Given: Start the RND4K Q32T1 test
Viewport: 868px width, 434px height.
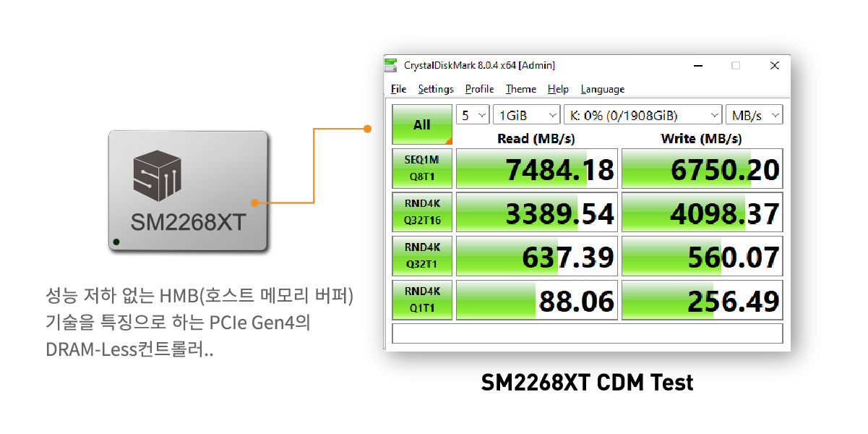Looking at the screenshot, I should [x=421, y=255].
